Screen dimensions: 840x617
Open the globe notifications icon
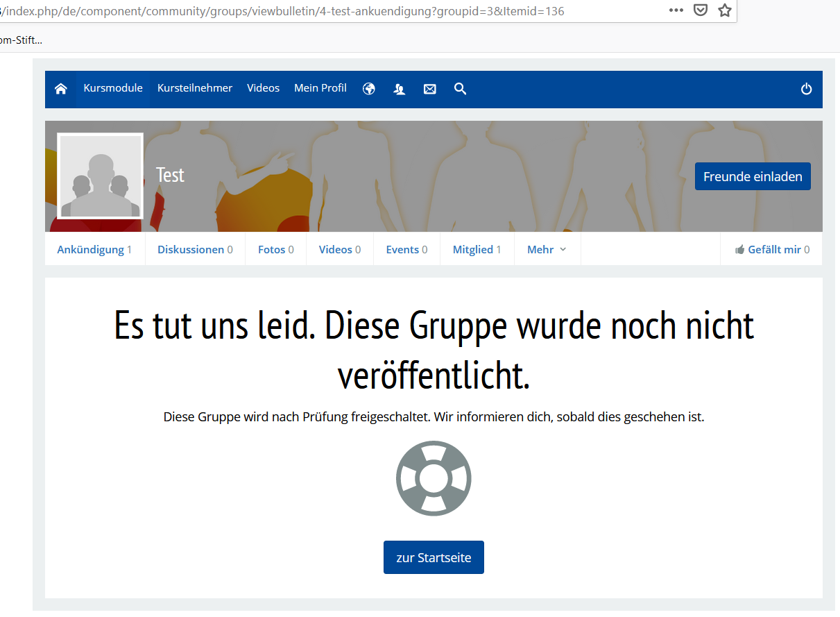pyautogui.click(x=369, y=89)
